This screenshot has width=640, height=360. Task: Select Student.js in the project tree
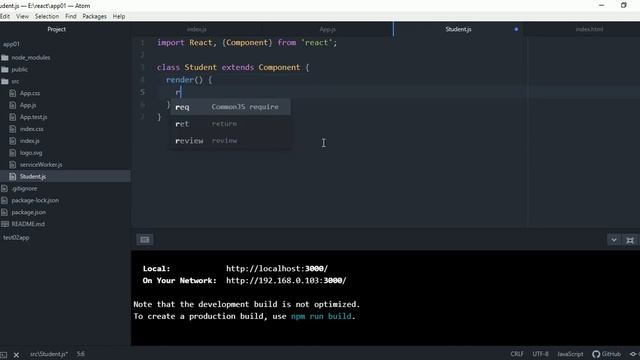click(x=33, y=176)
